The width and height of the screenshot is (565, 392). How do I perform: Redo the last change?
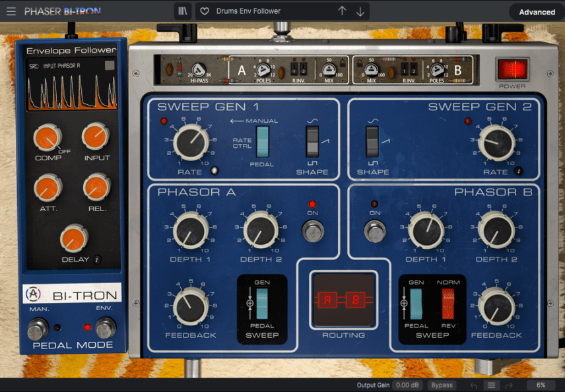coord(509,385)
